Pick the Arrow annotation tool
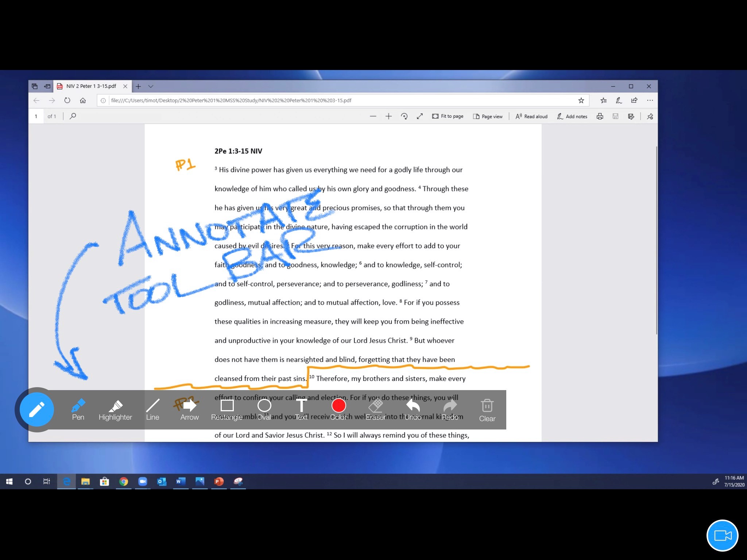 189,409
